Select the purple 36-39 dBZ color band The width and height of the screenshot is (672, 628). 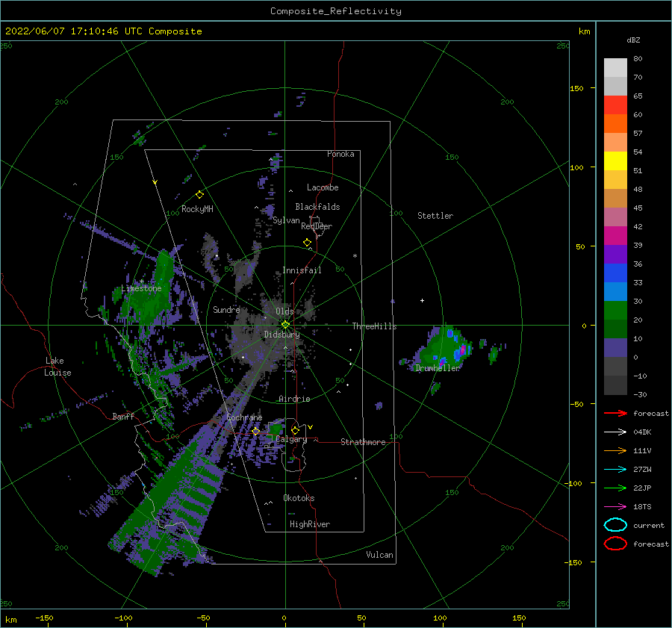tap(615, 254)
